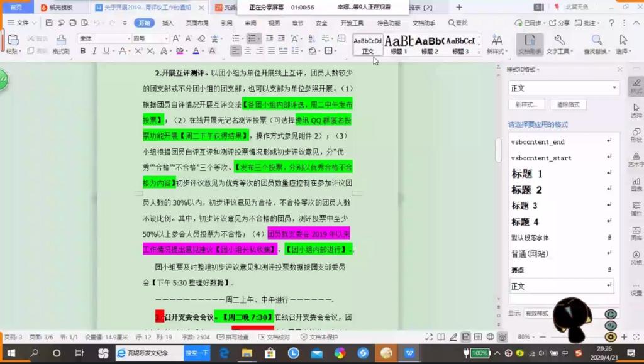Click the Clear Format (清除格式) button
The height and width of the screenshot is (364, 644).
[x=568, y=104]
